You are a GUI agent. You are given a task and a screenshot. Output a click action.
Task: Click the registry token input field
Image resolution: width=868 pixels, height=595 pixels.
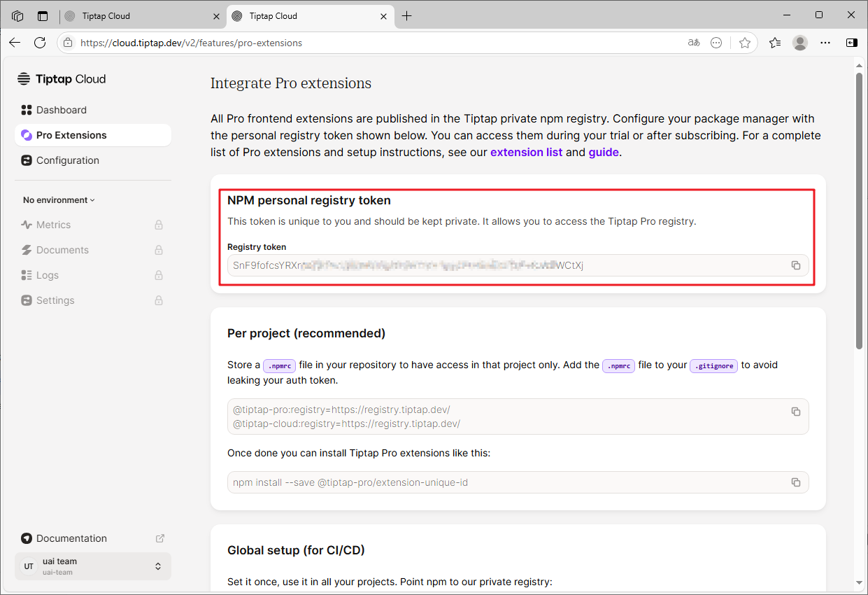coord(518,265)
